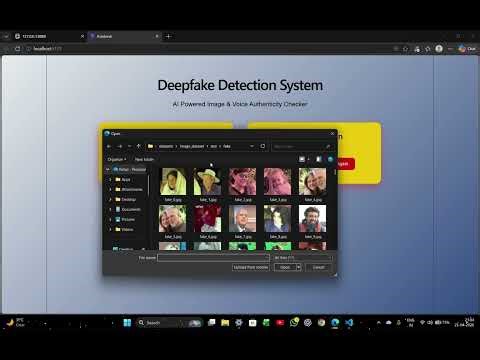The width and height of the screenshot is (480, 360).
Task: Cancel the Open dialog
Action: (x=318, y=267)
